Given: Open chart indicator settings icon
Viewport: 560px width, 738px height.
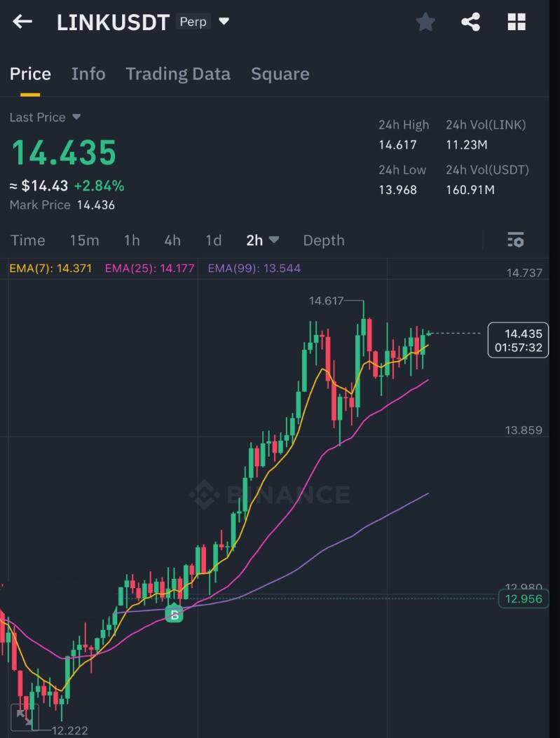Looking at the screenshot, I should [516, 240].
